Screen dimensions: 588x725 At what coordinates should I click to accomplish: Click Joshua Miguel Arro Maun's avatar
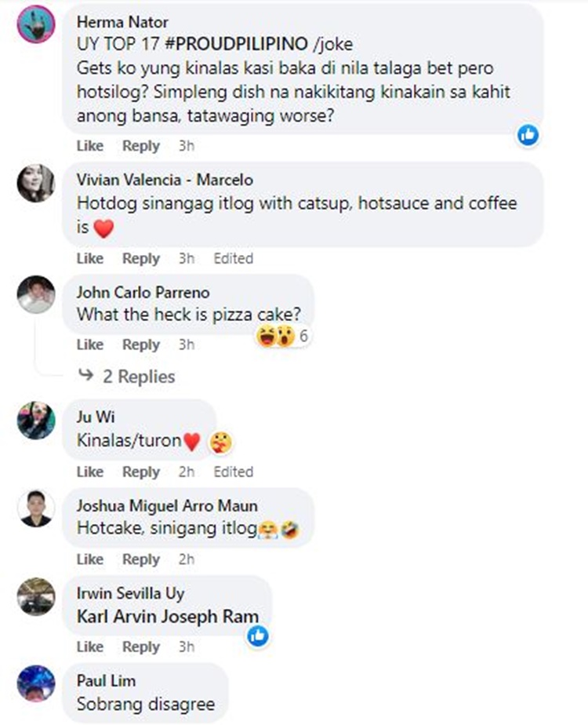point(36,509)
